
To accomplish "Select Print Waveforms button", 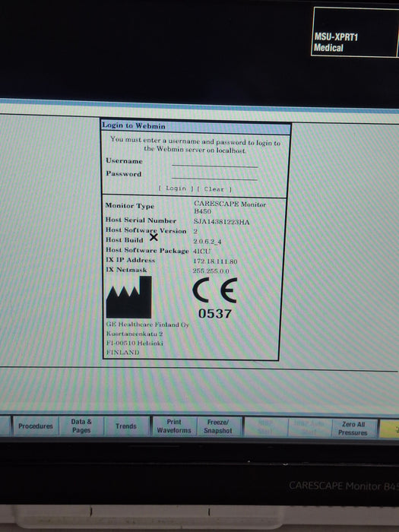I will [x=174, y=426].
